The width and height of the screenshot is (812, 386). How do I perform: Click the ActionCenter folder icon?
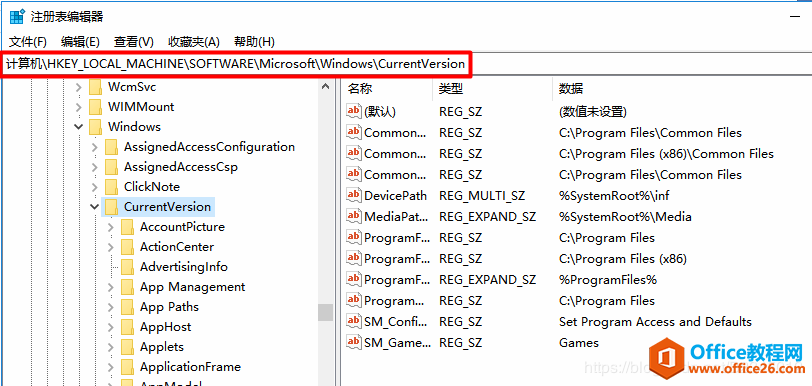(127, 247)
